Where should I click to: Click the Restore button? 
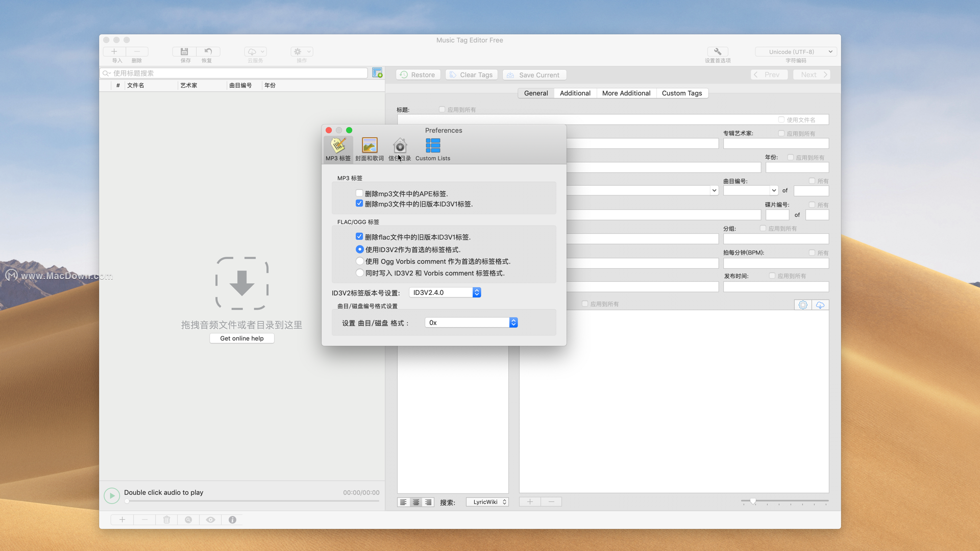click(x=418, y=74)
